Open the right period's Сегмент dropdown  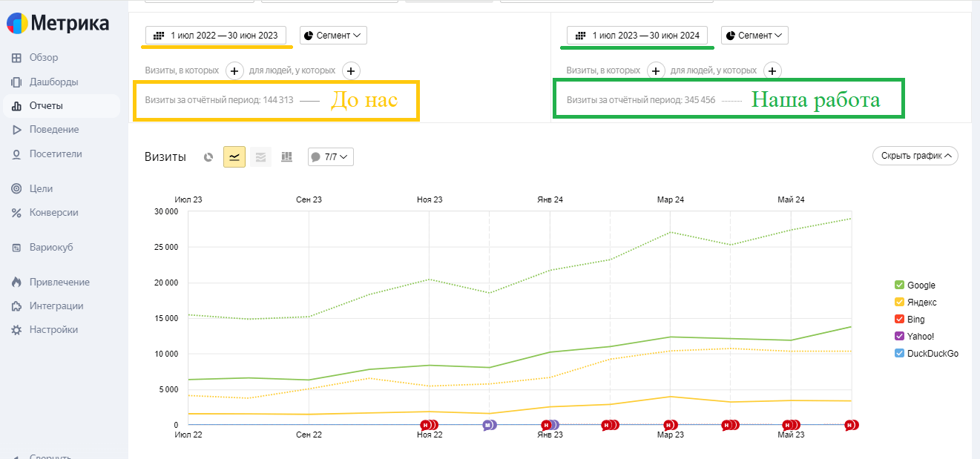[x=754, y=35]
